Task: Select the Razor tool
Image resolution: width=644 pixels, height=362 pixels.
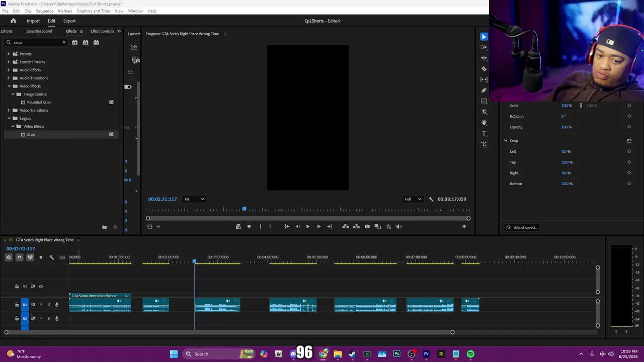Action: [x=484, y=69]
